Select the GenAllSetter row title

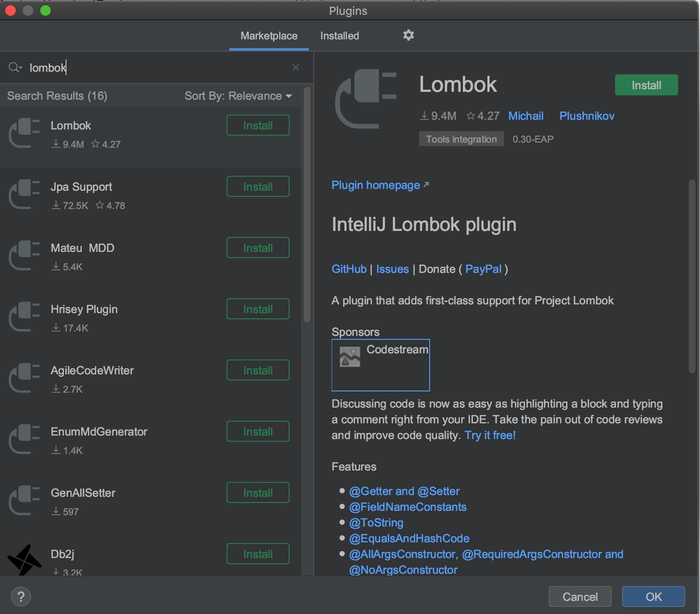83,493
